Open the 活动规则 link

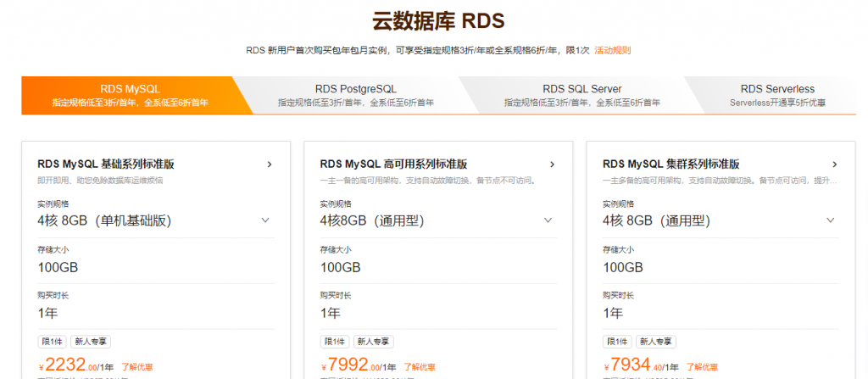(612, 50)
